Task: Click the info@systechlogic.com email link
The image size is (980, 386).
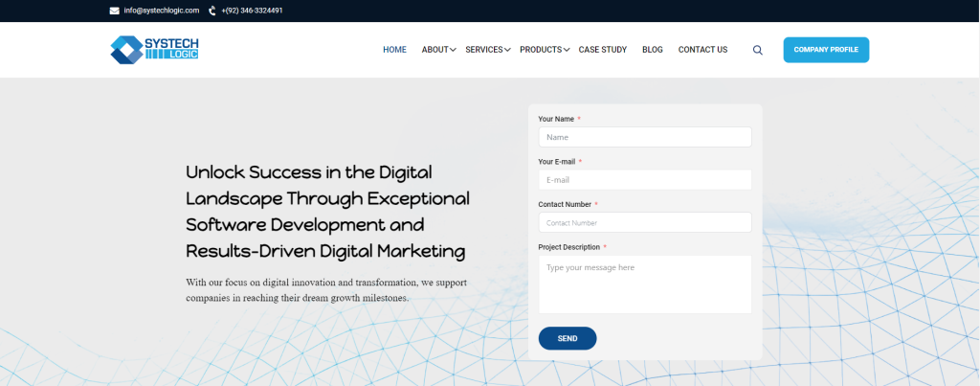Action: 161,11
